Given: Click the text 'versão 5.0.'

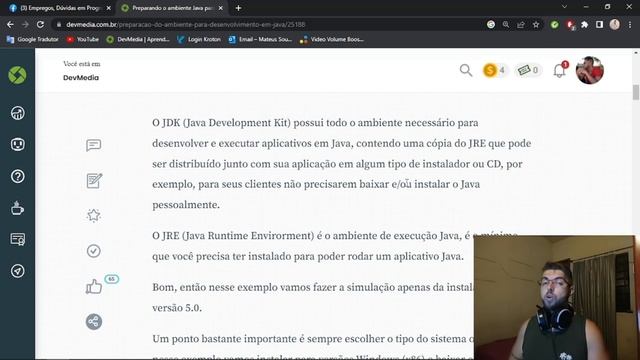Looking at the screenshot, I should (177, 308).
